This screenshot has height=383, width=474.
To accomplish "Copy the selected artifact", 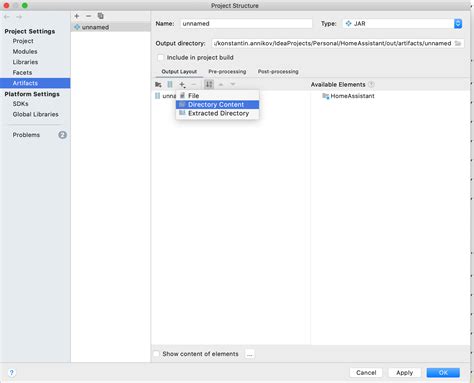I will [100, 16].
